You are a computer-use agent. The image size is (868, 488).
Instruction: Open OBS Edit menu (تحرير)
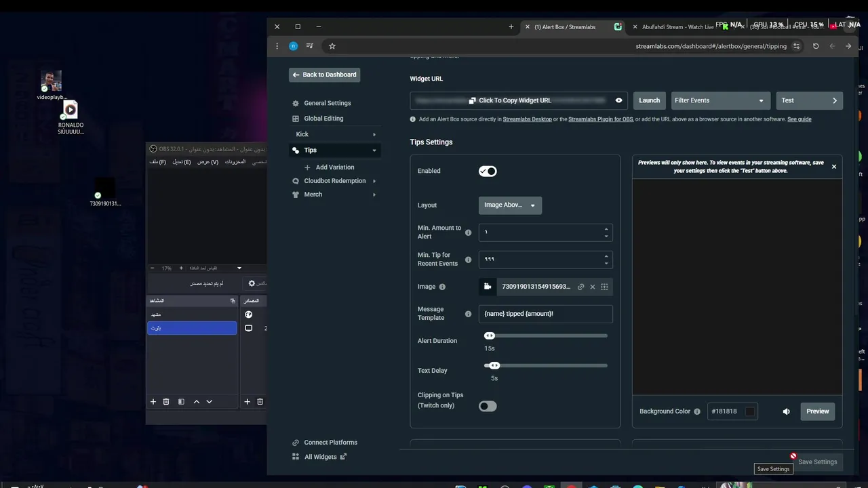[182, 162]
